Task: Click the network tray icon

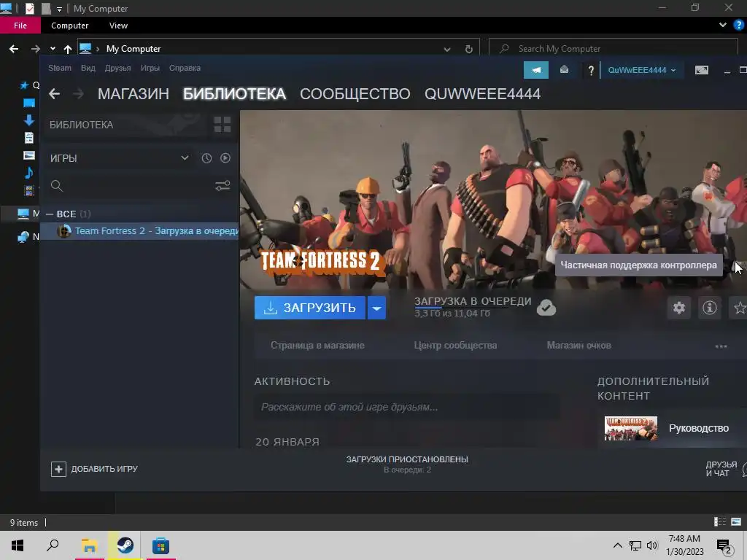Action: (635, 545)
